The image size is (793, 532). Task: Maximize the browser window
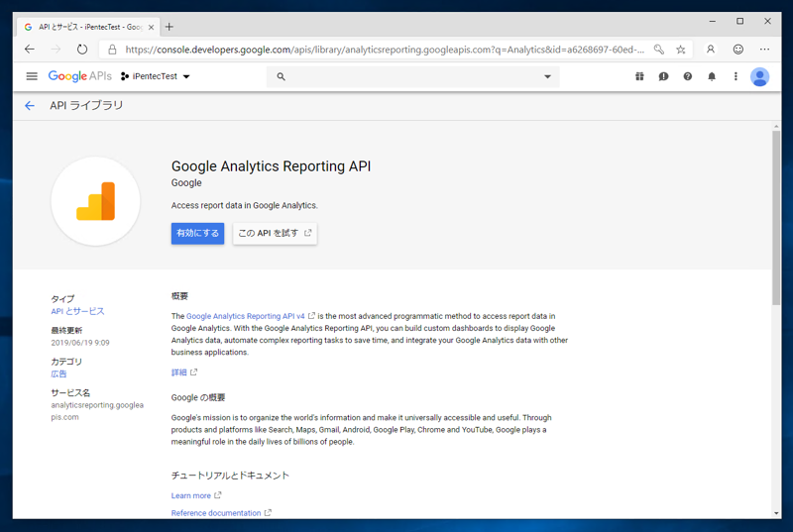[x=739, y=21]
